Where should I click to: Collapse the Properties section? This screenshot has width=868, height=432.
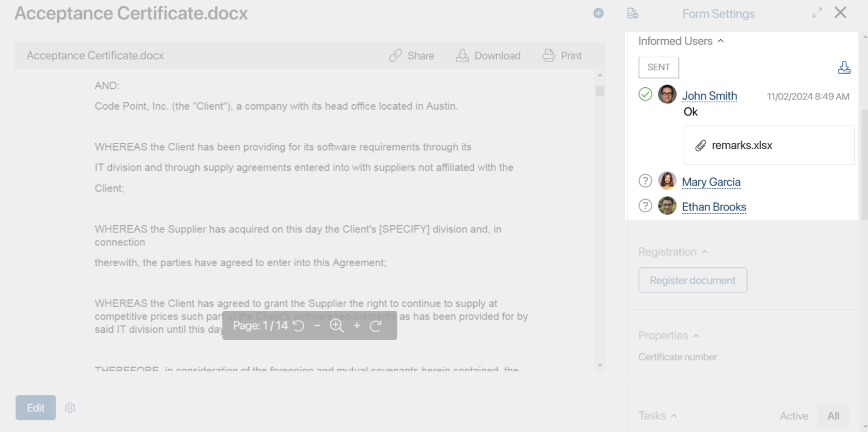tap(696, 336)
